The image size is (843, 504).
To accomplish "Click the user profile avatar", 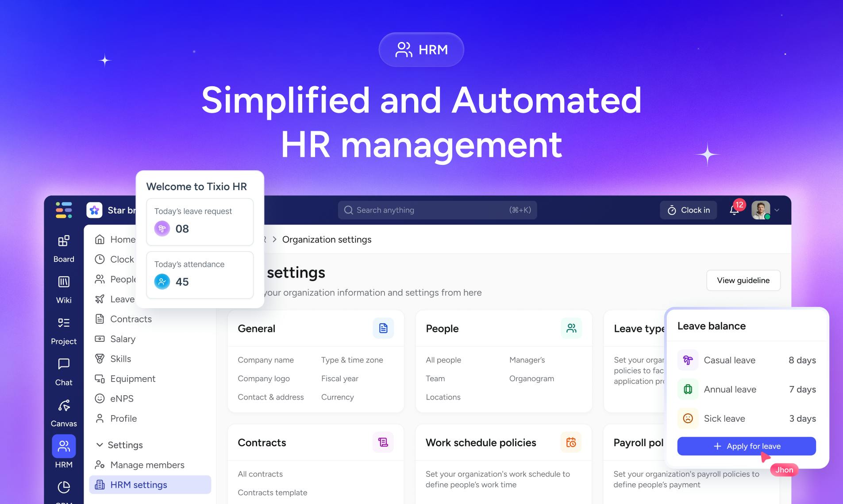I will 761,210.
